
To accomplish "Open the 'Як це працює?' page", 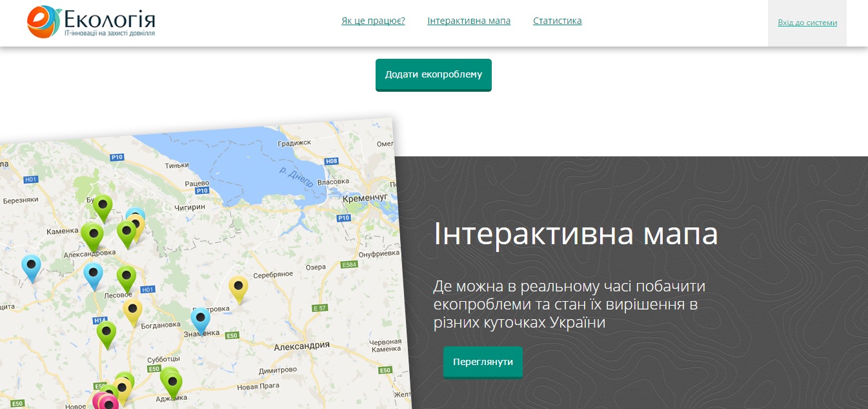I will (x=373, y=21).
